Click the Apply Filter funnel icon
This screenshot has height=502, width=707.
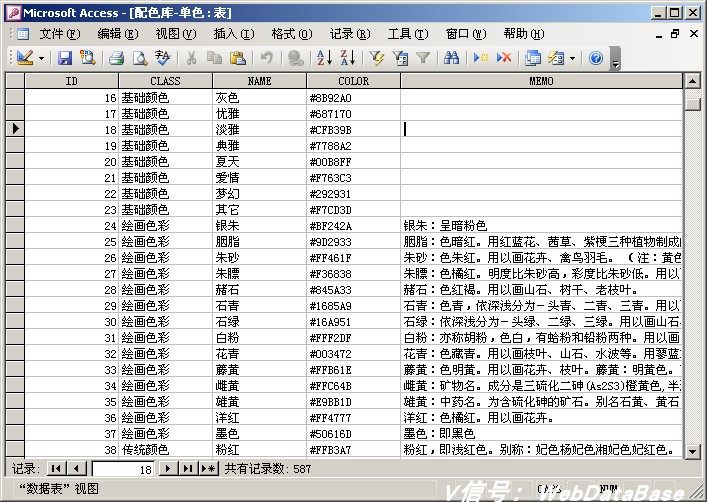(x=423, y=58)
